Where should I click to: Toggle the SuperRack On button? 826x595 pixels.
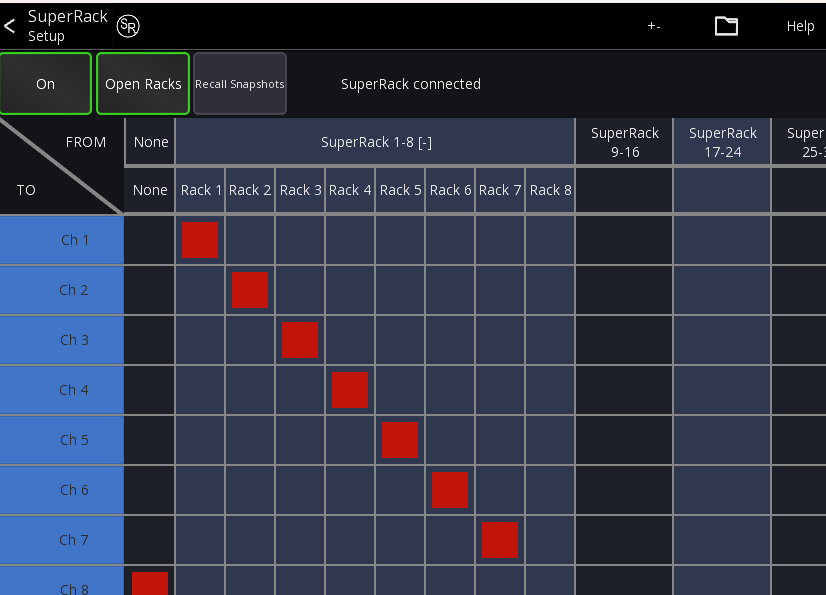click(x=46, y=84)
